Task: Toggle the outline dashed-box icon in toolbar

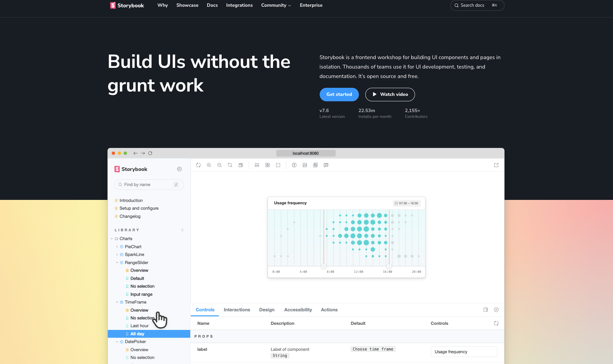Action: [278, 165]
